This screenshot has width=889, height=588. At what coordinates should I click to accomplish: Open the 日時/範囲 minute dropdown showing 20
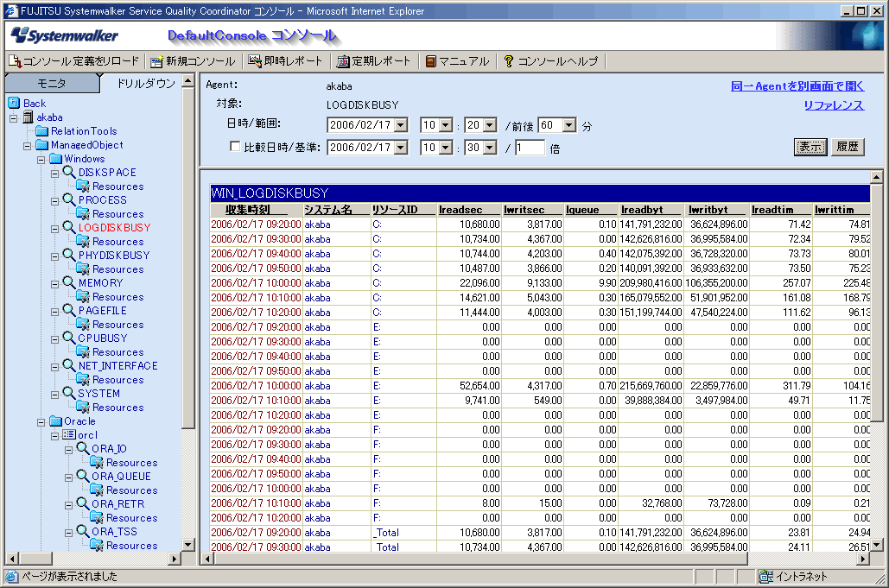[491, 125]
